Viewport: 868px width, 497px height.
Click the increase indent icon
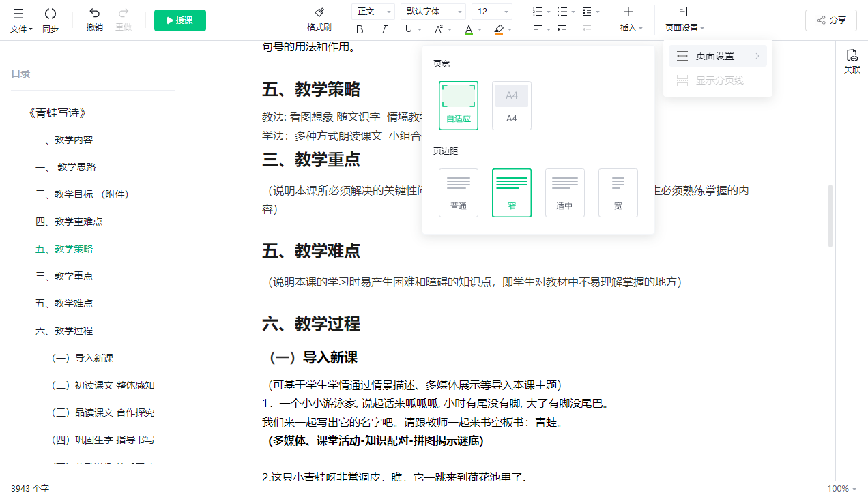(562, 29)
